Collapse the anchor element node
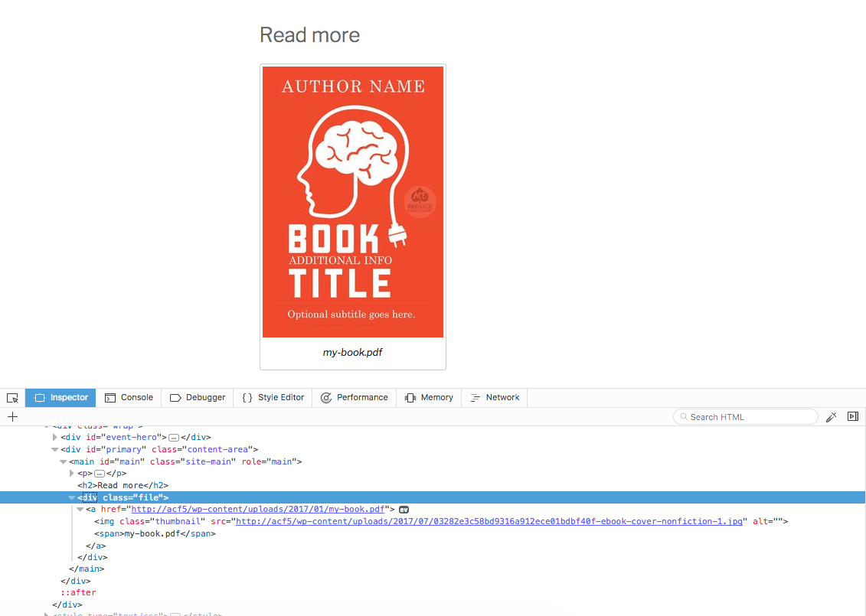Image resolution: width=866 pixels, height=616 pixels. [80, 510]
